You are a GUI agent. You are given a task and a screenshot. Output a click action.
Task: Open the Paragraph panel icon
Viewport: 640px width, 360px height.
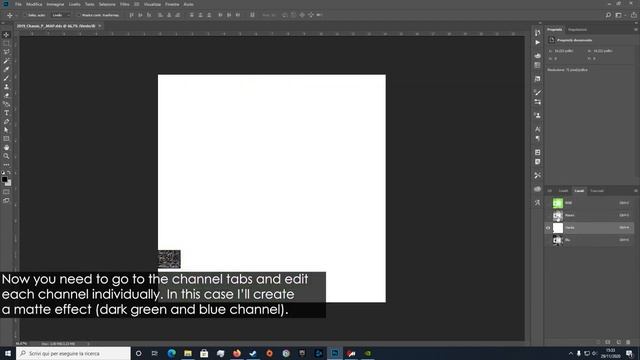pyautogui.click(x=538, y=138)
